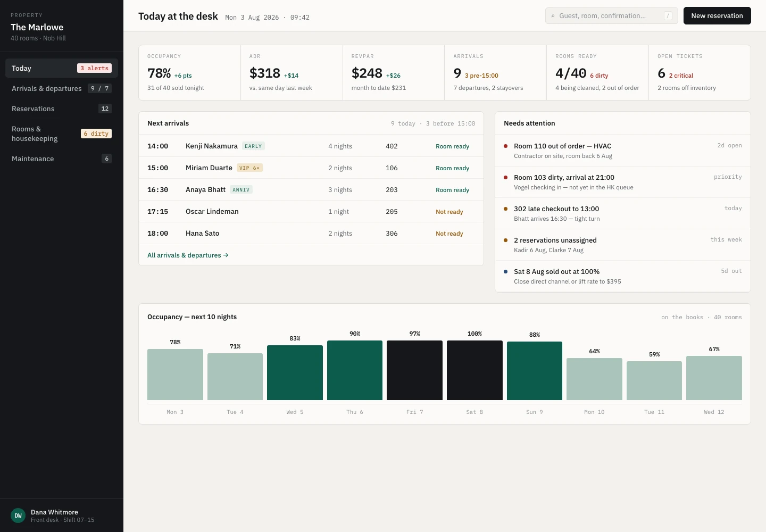Click the Sat 8 bar at 100% occupancy

point(474,370)
